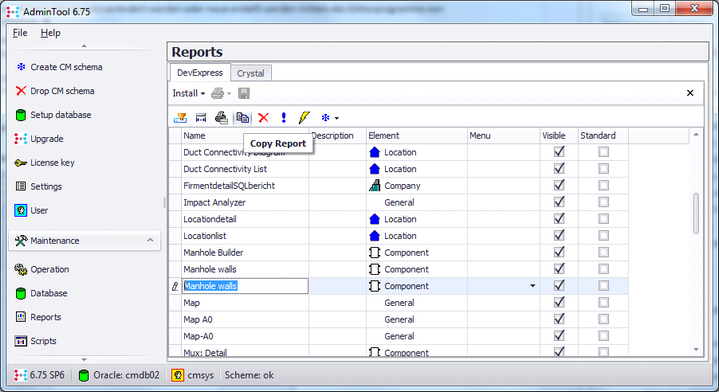Open the Install dropdown

coord(188,94)
